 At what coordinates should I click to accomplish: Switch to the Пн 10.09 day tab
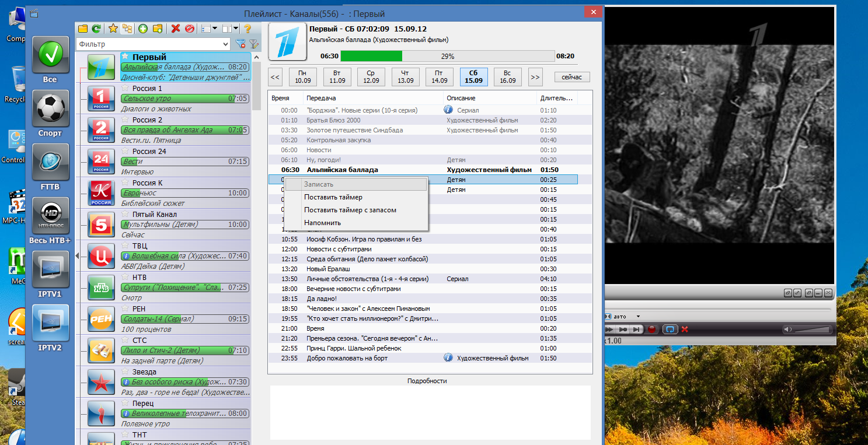[303, 76]
